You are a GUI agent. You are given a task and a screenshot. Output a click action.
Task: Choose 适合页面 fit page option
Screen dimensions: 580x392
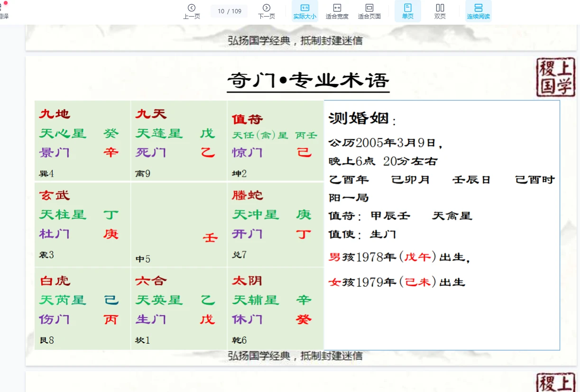point(369,11)
